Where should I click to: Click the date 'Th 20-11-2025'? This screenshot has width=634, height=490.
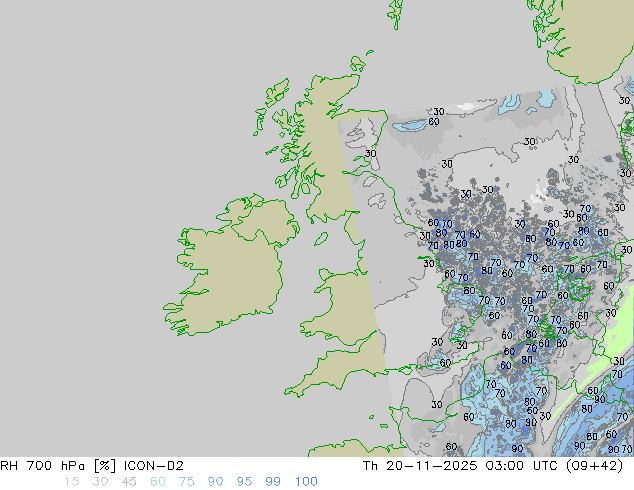(x=420, y=466)
